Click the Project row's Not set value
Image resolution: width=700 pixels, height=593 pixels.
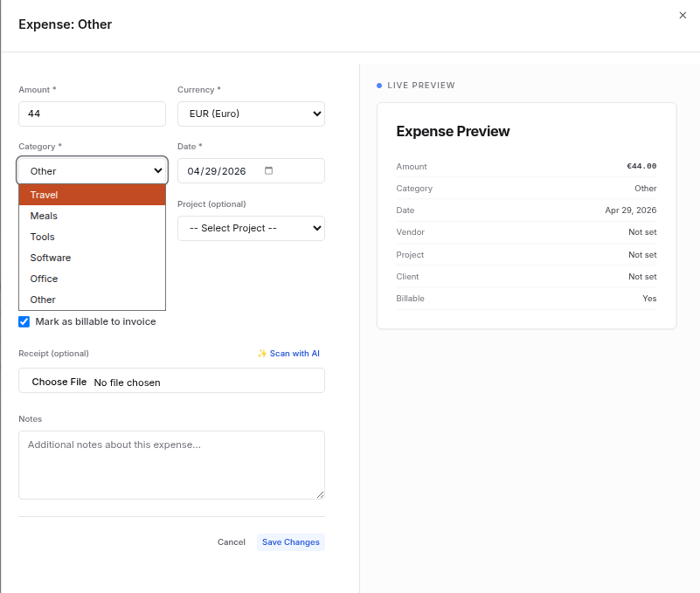(642, 255)
